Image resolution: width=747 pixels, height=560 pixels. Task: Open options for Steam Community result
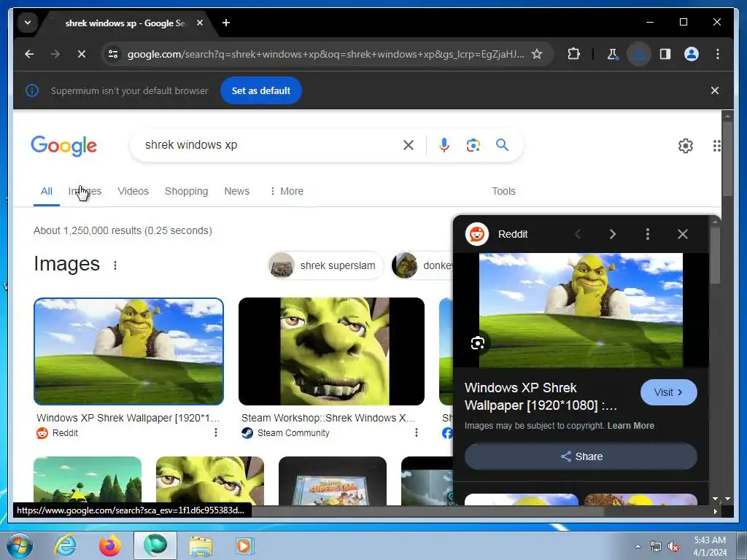pyautogui.click(x=417, y=432)
